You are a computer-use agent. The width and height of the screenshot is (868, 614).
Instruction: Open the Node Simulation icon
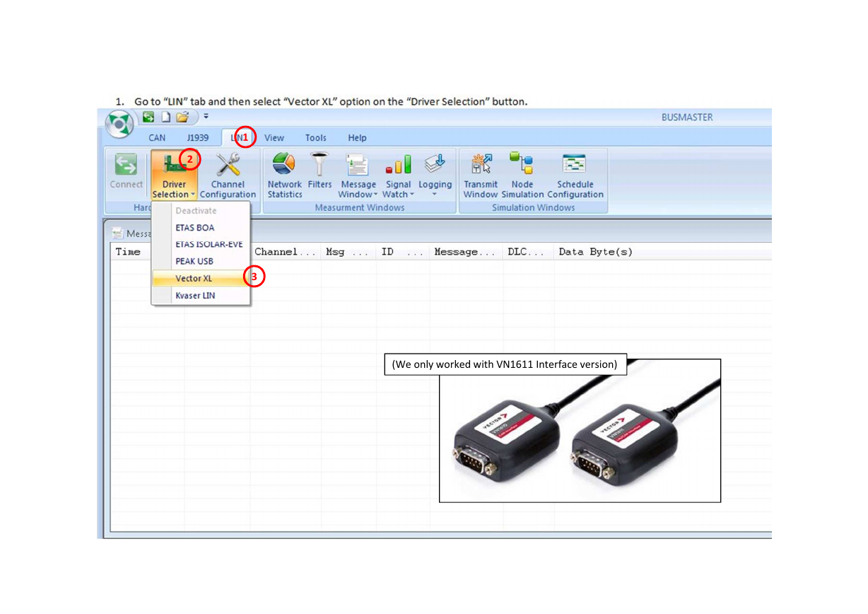[522, 164]
